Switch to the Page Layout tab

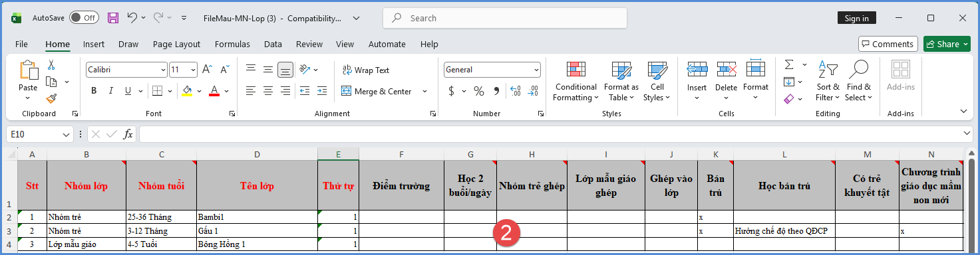(176, 44)
